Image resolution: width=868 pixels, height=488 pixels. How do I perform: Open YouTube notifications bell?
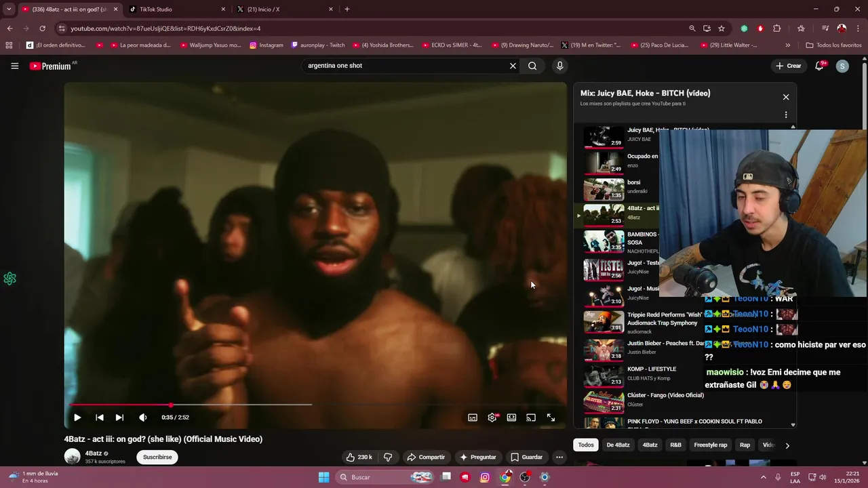pyautogui.click(x=819, y=66)
